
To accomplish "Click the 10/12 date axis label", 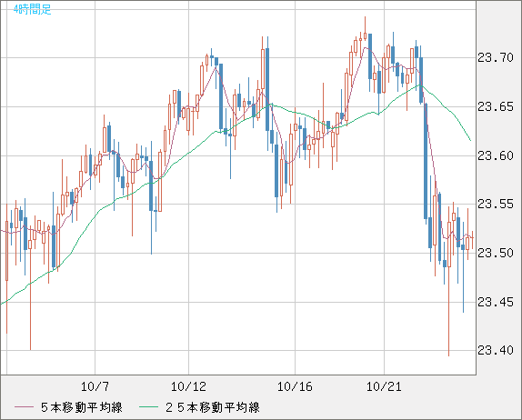I will [188, 386].
